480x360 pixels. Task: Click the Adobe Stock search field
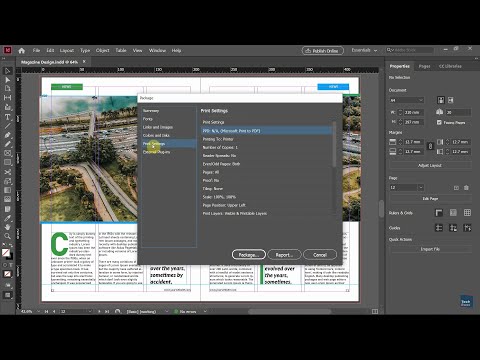(410, 50)
